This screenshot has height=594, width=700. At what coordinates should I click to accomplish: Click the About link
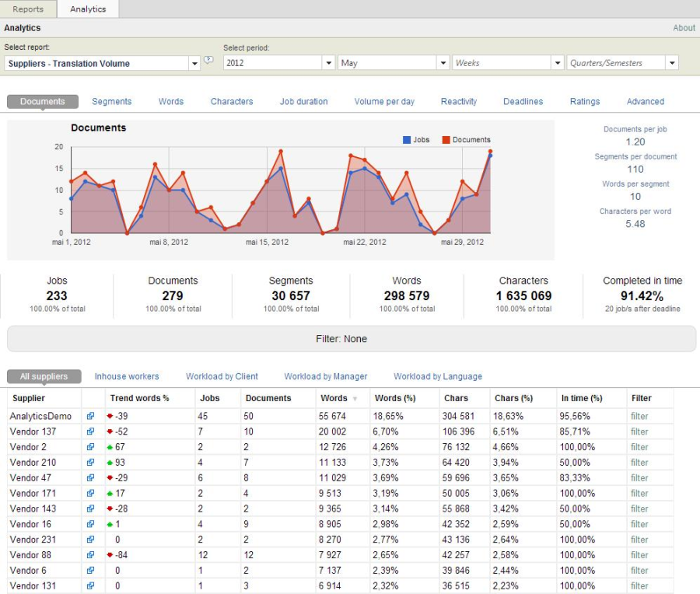click(684, 28)
